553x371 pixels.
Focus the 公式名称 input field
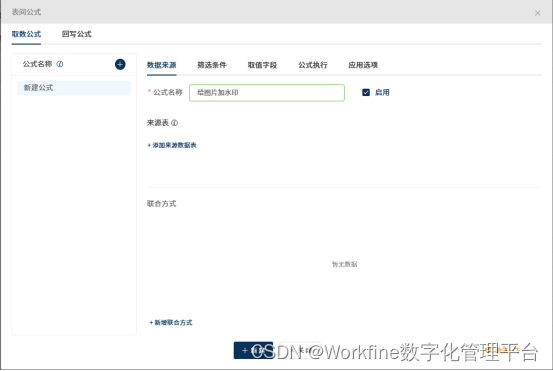coord(267,93)
